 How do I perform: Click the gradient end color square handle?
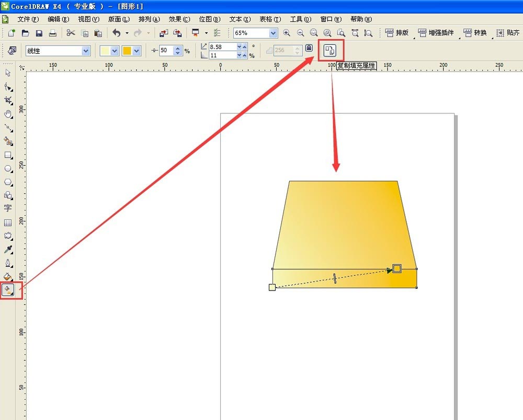click(x=397, y=269)
